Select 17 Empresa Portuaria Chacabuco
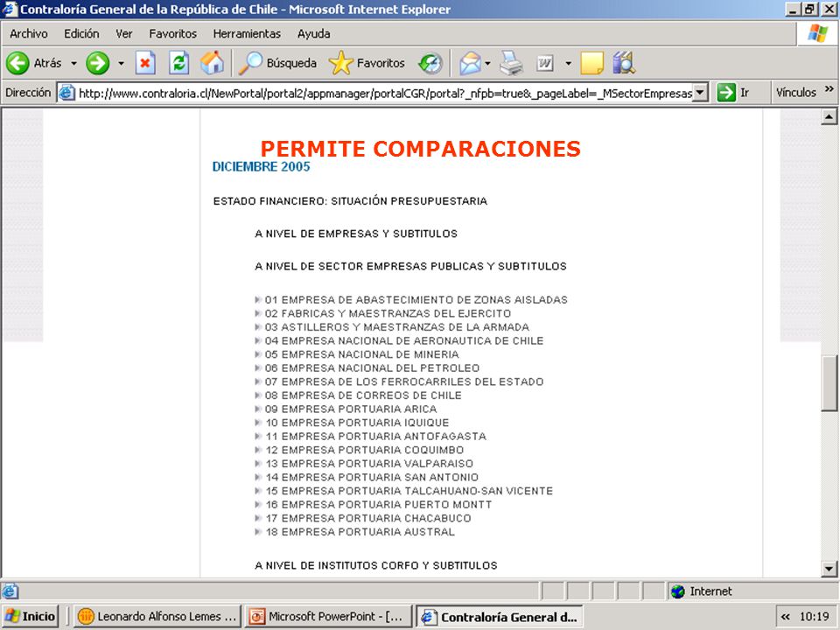The image size is (840, 630). point(368,519)
